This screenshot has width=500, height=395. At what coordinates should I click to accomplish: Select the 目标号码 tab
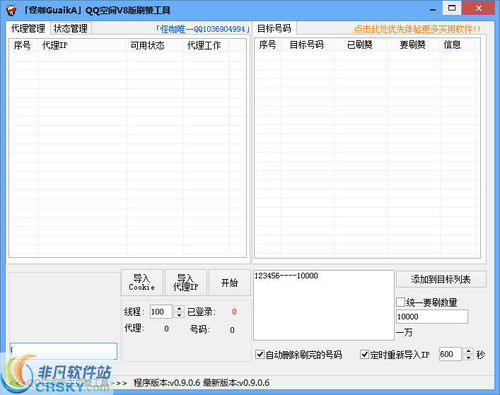point(274,29)
